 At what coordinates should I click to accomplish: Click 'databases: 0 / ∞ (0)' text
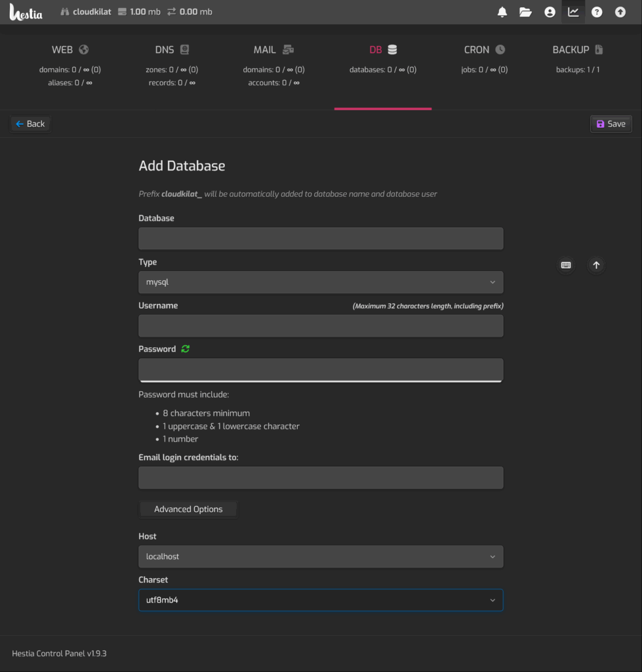coord(383,70)
